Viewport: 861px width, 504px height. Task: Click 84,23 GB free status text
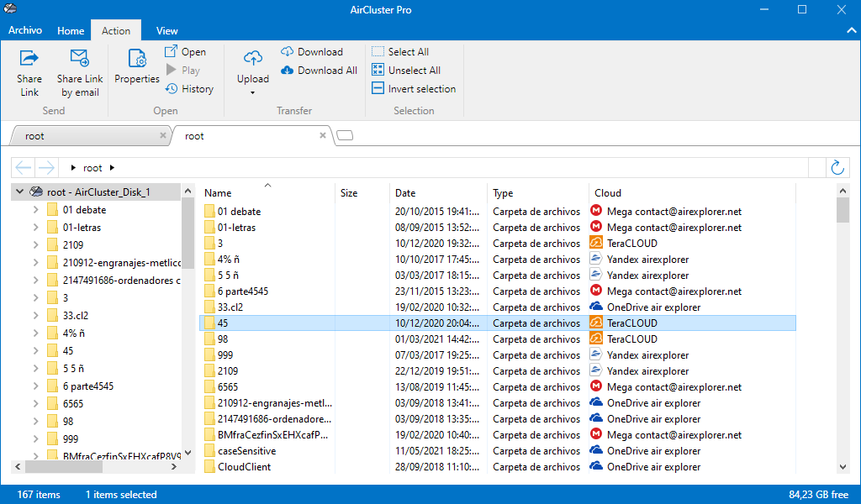point(819,495)
